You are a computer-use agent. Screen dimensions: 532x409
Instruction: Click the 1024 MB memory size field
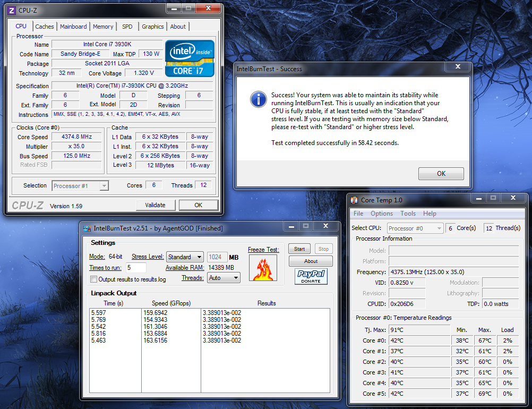pos(217,257)
